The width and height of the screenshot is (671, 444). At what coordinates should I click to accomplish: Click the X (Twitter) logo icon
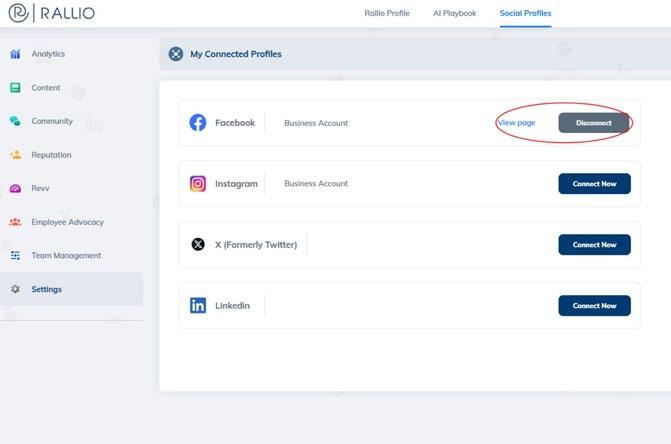pos(198,245)
